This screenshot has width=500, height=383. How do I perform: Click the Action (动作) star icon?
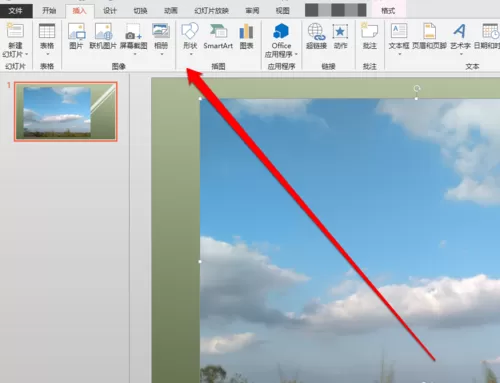[340, 31]
